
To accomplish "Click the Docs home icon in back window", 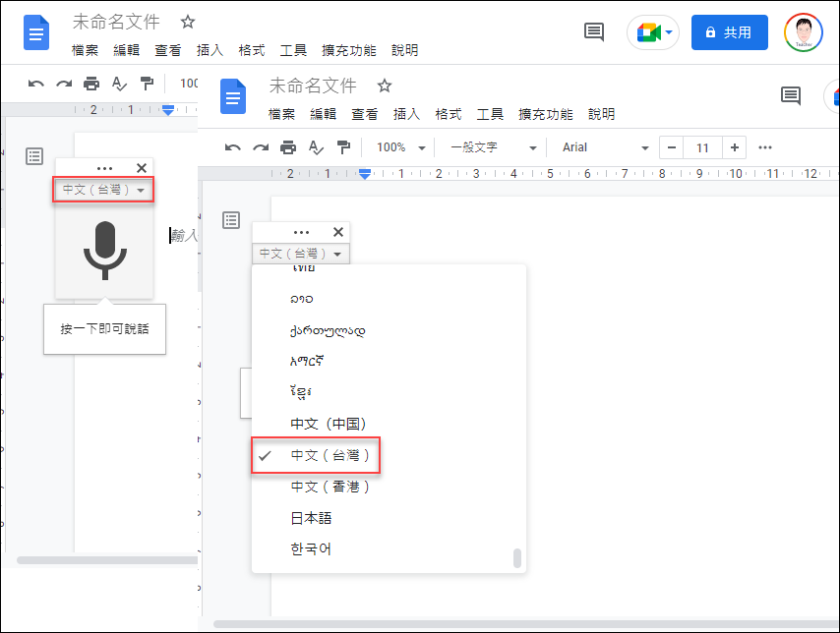I will (36, 32).
